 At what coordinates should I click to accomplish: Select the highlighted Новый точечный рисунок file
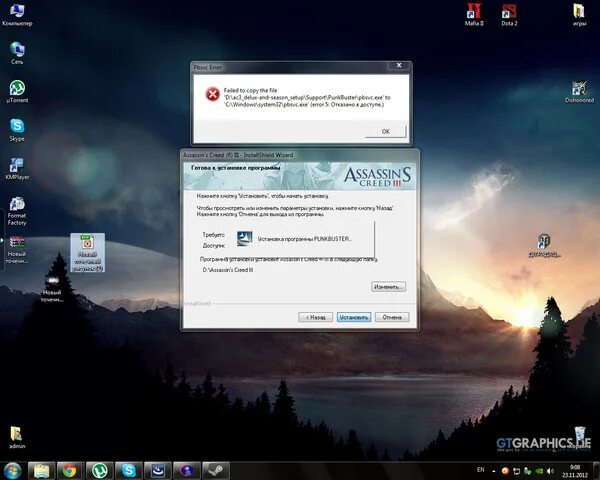point(88,252)
